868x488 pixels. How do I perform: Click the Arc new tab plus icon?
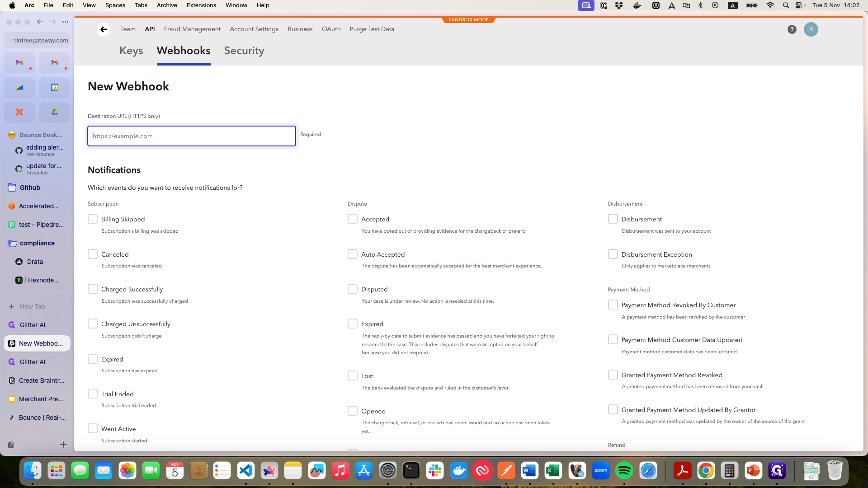click(x=63, y=445)
